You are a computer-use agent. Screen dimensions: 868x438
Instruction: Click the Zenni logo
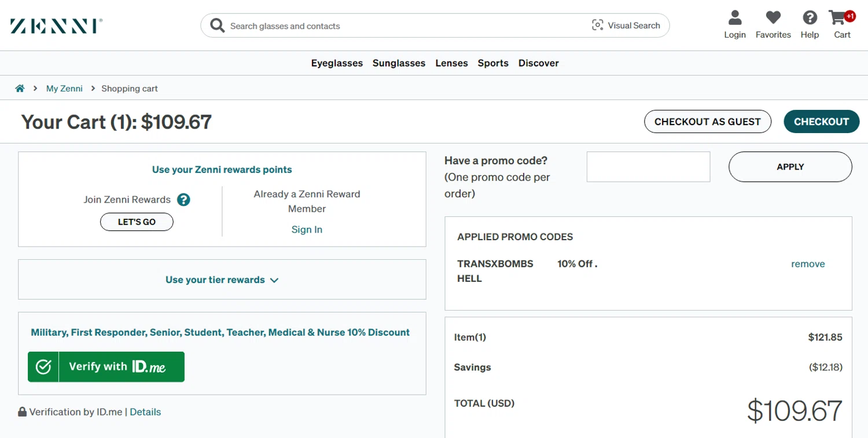(56, 26)
